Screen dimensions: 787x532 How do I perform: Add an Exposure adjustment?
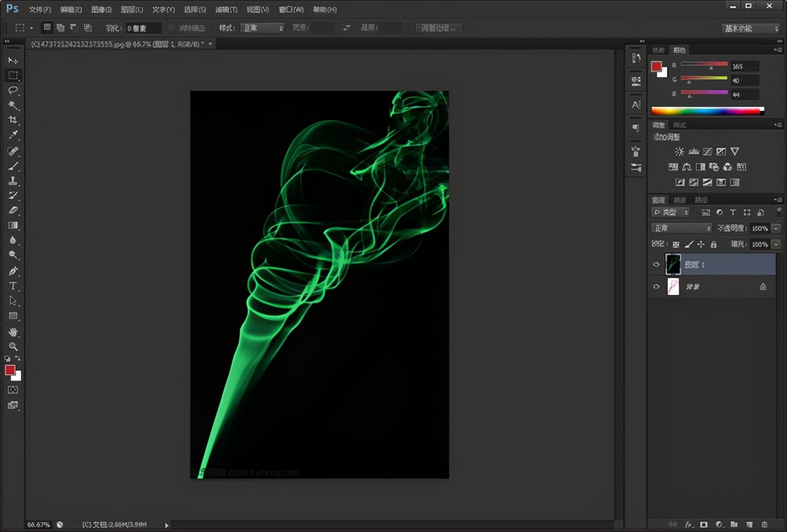click(721, 151)
